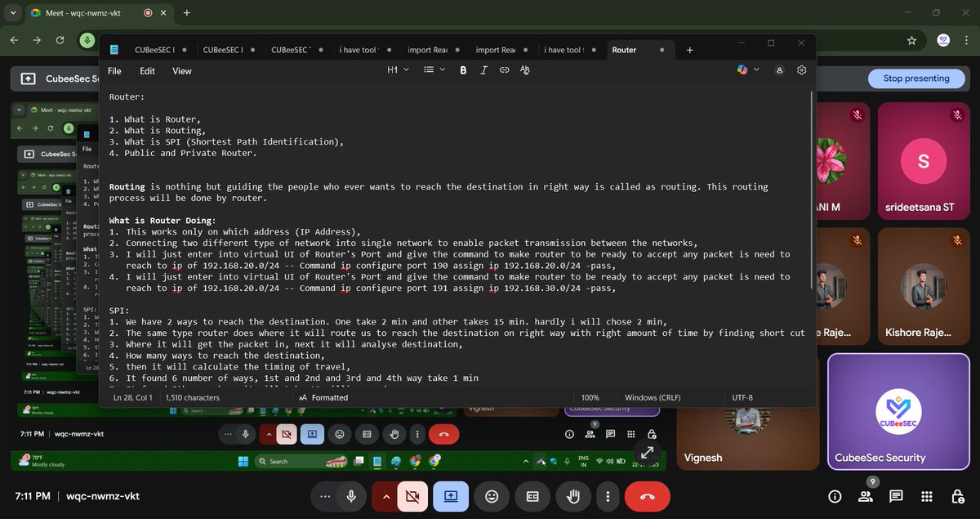This screenshot has height=519, width=980.
Task: Open Chrome tab search chevron
Action: [13, 13]
